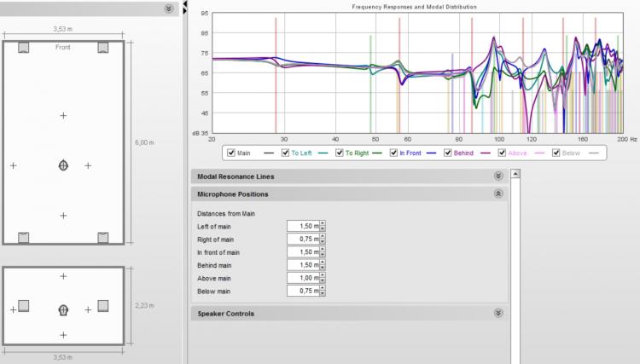Click the front left speaker in plan view
The width and height of the screenshot is (640, 364).
[x=24, y=48]
